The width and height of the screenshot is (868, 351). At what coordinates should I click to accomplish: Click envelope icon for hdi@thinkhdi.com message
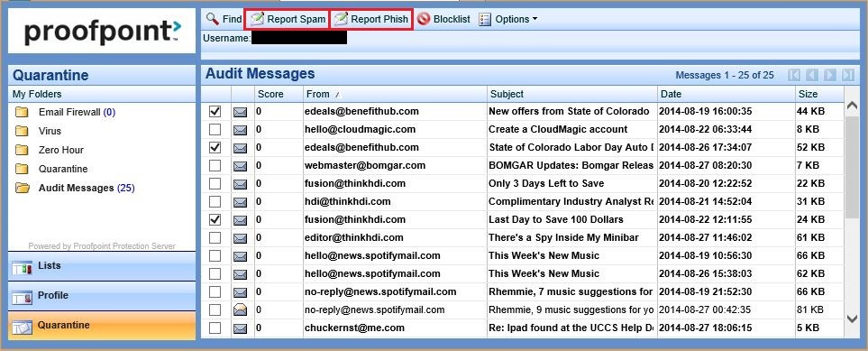(x=240, y=202)
